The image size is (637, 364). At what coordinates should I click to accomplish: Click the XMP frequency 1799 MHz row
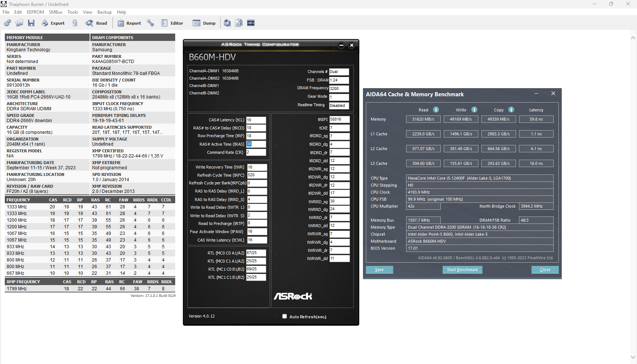click(90, 289)
